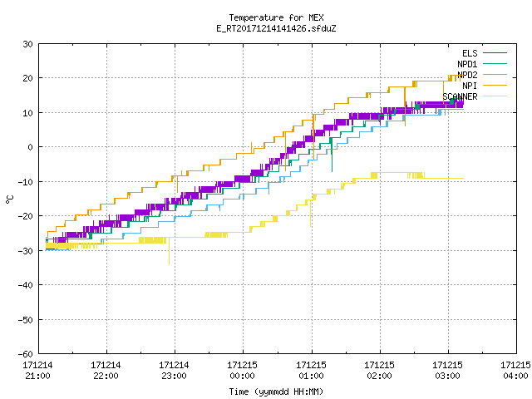Viewport: 532px width, 399px height.
Task: Click the blue NPD2 legend line sample
Action: click(495, 75)
